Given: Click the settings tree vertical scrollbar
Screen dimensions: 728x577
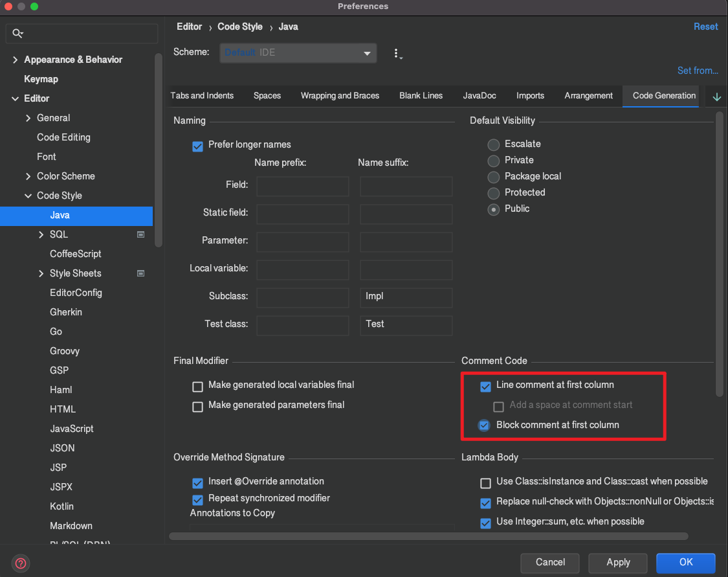Looking at the screenshot, I should point(159,150).
